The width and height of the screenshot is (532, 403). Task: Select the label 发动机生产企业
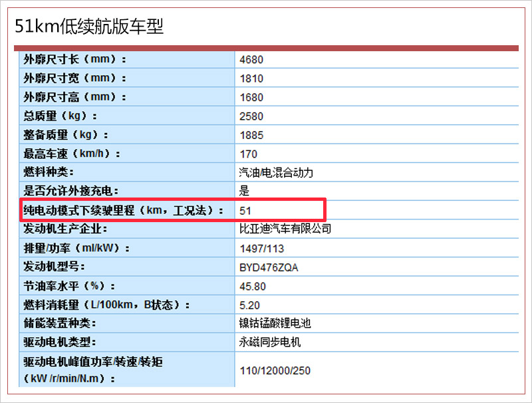click(65, 229)
